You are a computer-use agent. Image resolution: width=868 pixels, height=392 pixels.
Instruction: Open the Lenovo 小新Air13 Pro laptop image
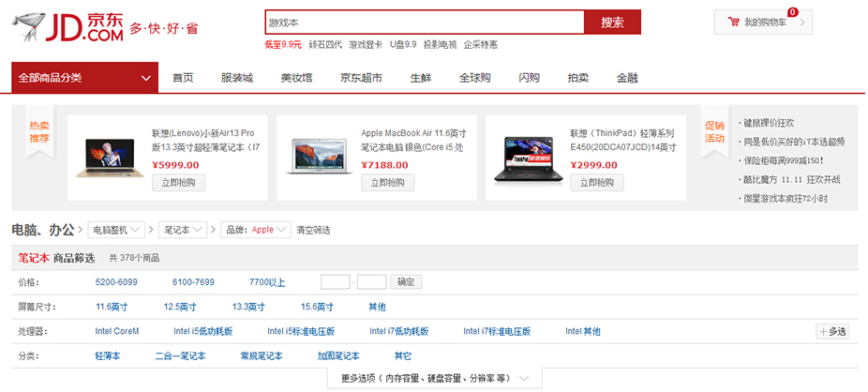pos(108,155)
